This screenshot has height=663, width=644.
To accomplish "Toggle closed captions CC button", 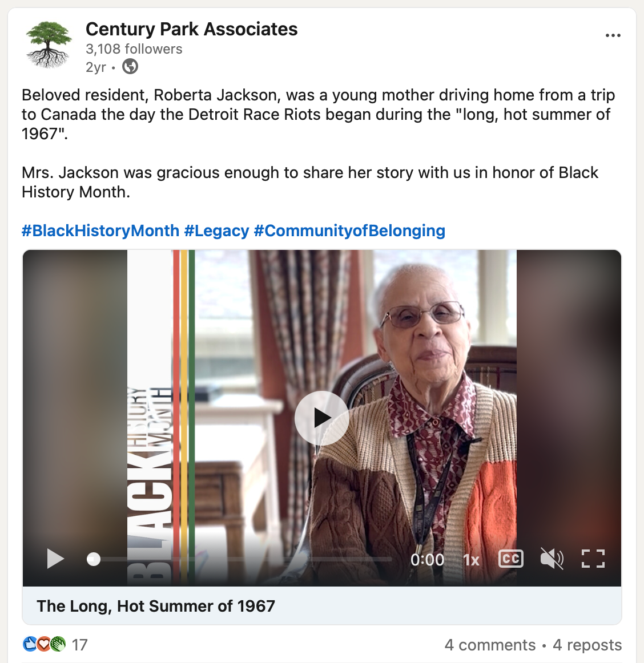I will (x=510, y=559).
